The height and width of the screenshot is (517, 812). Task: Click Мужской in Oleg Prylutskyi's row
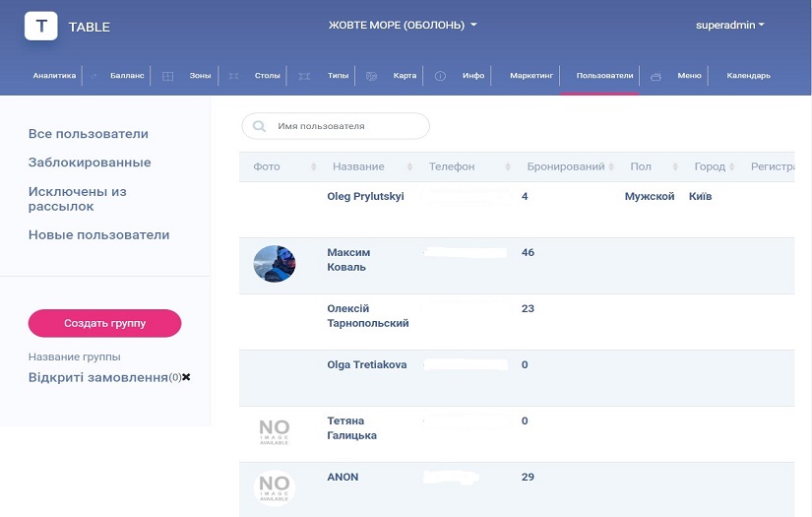[x=650, y=196]
